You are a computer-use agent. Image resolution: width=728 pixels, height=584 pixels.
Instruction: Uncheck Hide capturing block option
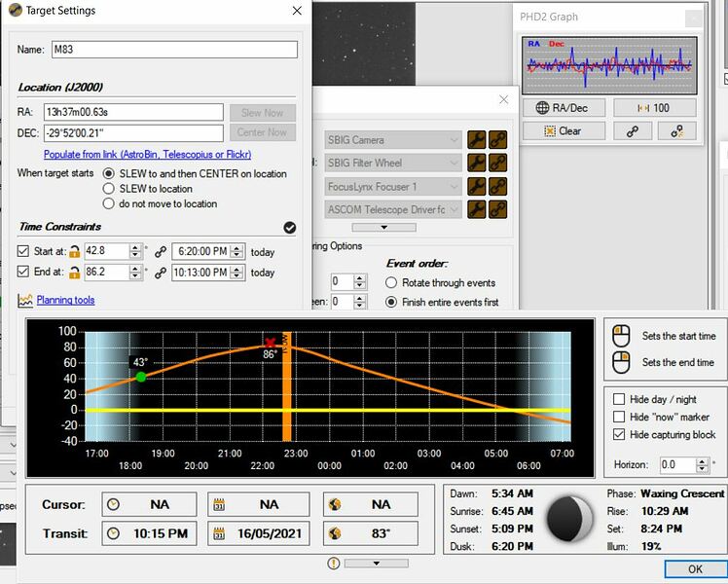(619, 434)
